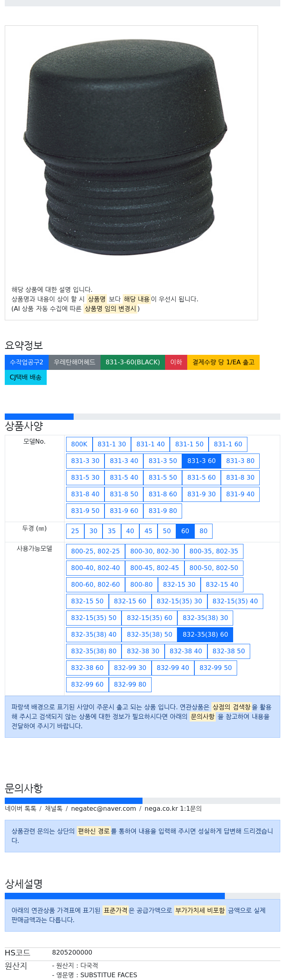Screen dimensions: 285x980
Task: Open the green 831-3-60(BLACK) tag
Action: (133, 362)
